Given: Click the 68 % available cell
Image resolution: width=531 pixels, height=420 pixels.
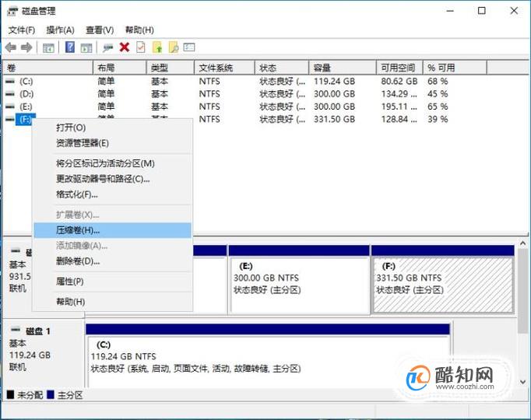Looking at the screenshot, I should [x=438, y=81].
